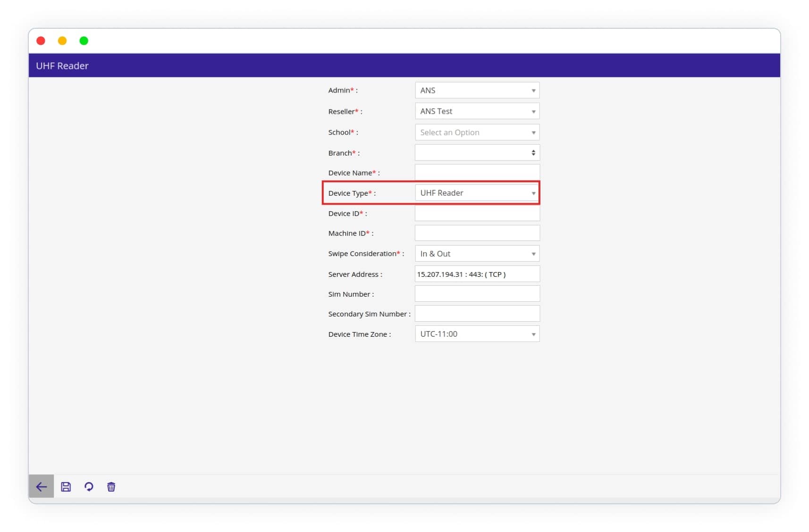The image size is (809, 532).
Task: Click the save floppy disk icon
Action: 66,486
